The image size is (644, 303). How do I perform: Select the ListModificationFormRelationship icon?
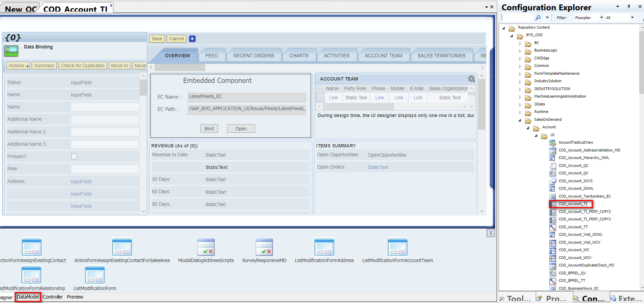click(x=31, y=275)
